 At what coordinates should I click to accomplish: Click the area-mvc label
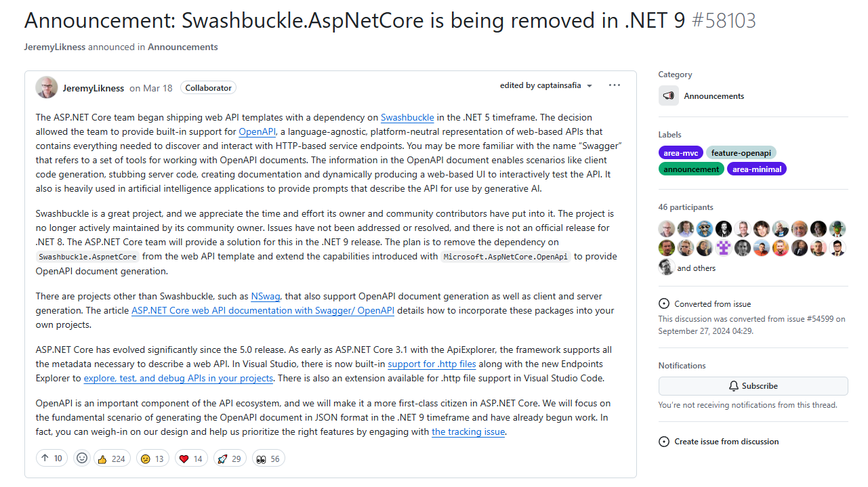[x=680, y=152]
